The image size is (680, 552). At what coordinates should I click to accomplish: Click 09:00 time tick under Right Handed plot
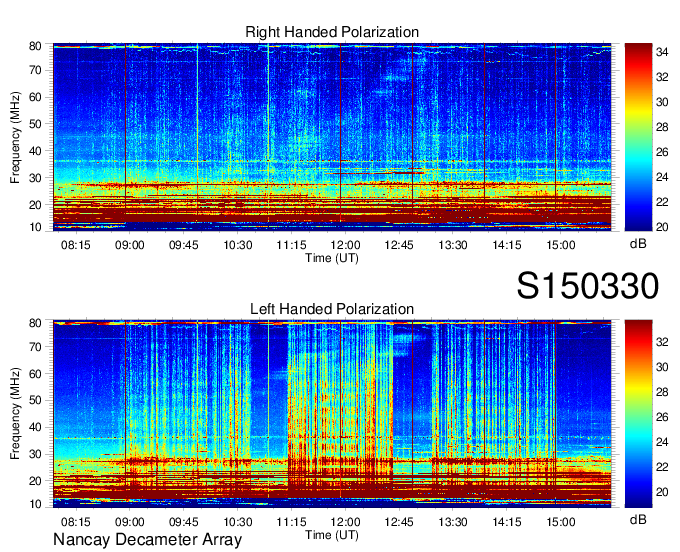pyautogui.click(x=129, y=245)
